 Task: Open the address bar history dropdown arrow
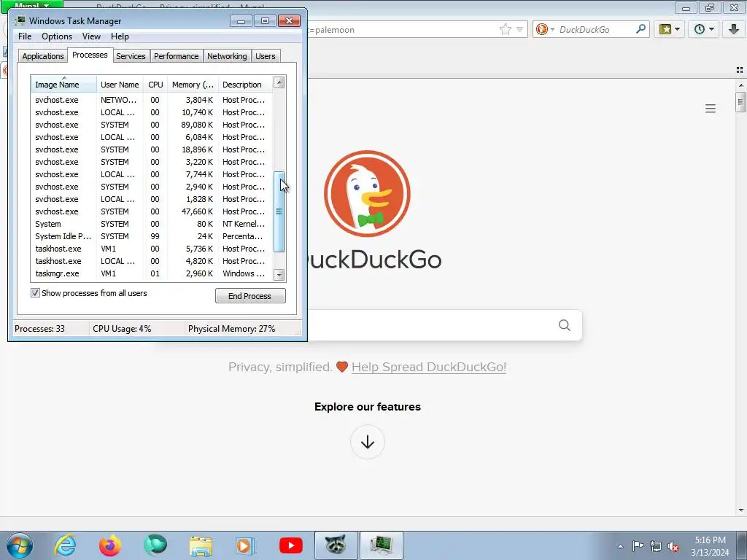519,29
